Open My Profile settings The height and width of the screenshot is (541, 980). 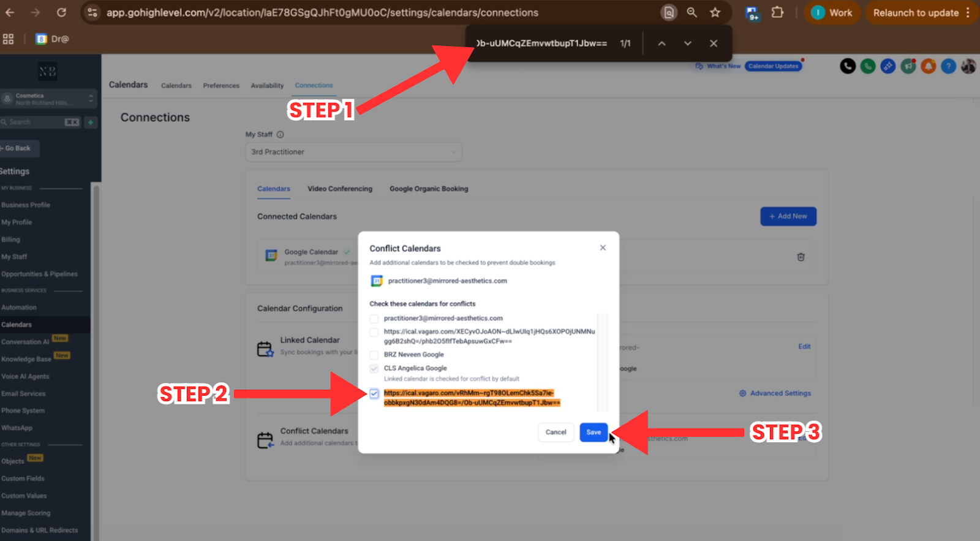coord(17,222)
